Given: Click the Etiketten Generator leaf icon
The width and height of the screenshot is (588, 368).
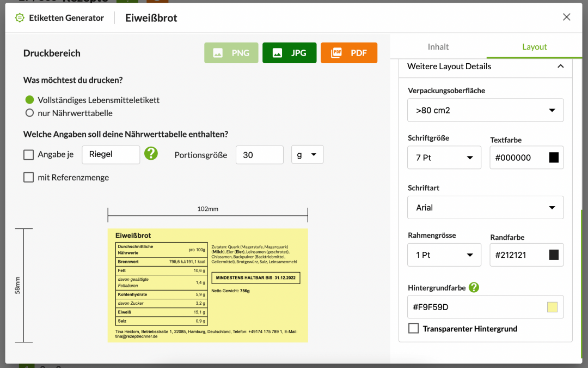Looking at the screenshot, I should [x=19, y=17].
